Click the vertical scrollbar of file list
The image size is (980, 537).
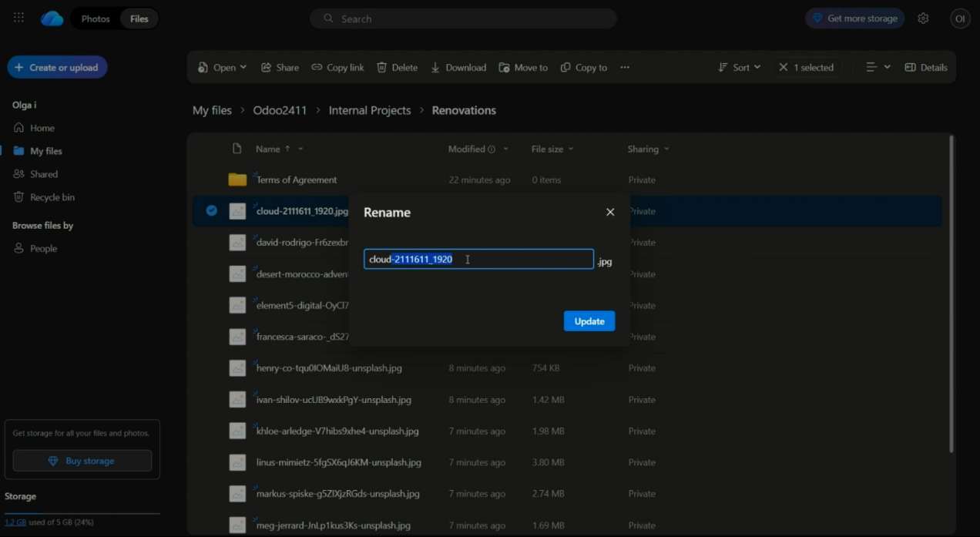[x=953, y=293]
